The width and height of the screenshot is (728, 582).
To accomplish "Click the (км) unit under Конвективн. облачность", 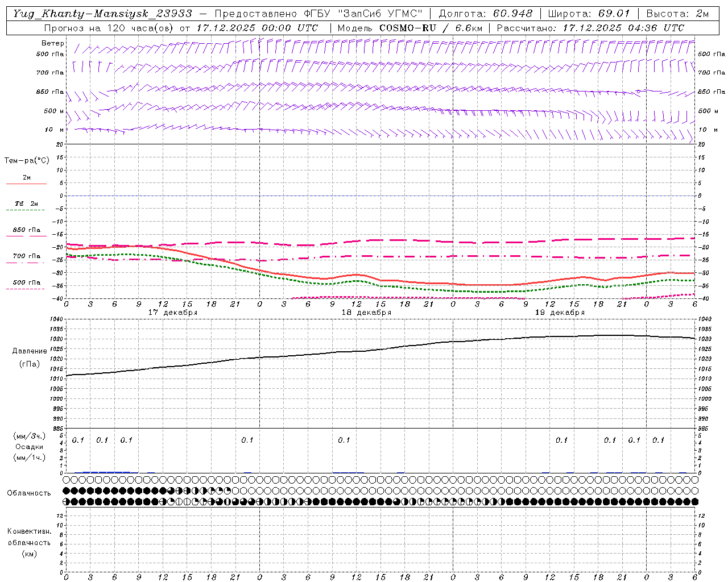I will point(29,554).
